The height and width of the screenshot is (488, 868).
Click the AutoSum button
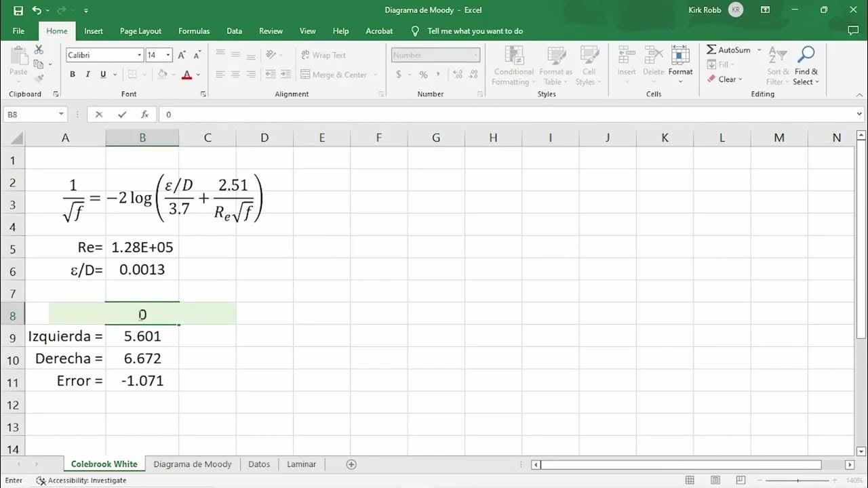pyautogui.click(x=728, y=50)
